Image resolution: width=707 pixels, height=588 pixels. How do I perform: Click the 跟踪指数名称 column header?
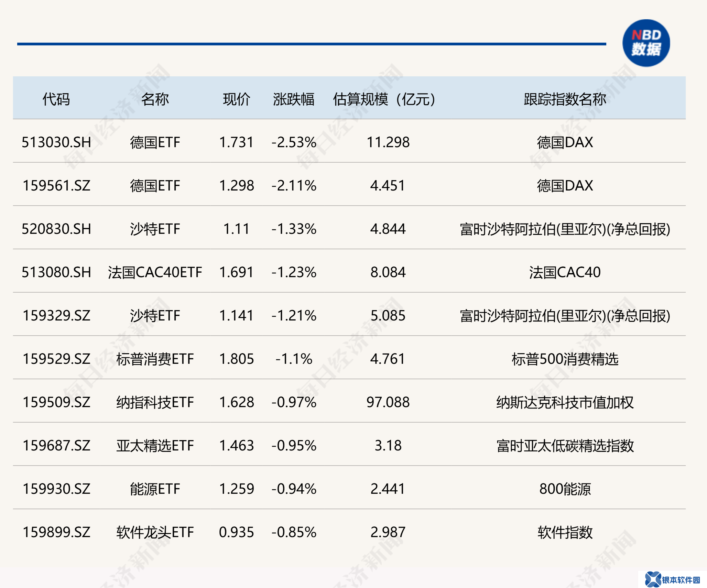565,99
